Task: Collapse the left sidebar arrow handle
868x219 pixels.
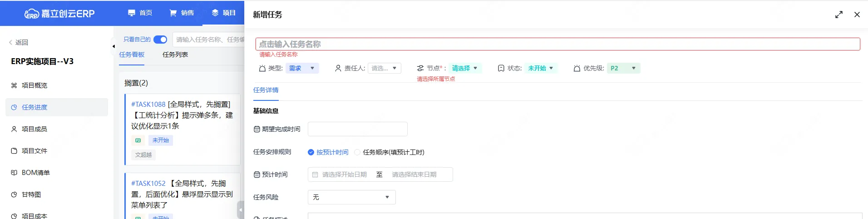Action: [x=113, y=46]
